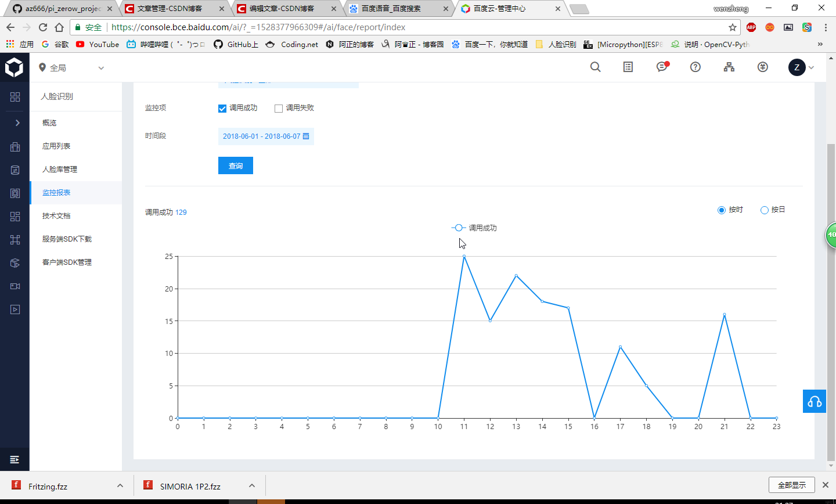Open the organization tree icon in header
The image size is (836, 504).
pyautogui.click(x=729, y=67)
